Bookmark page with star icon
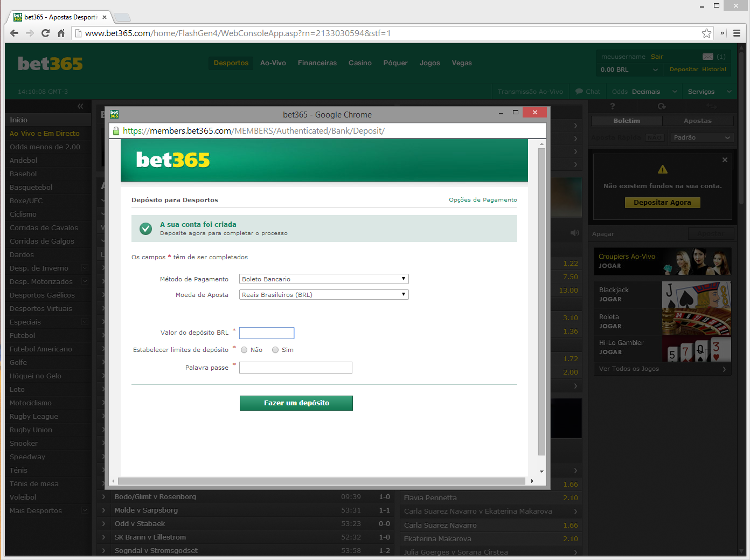Screen dimensions: 750x560 click(x=706, y=33)
